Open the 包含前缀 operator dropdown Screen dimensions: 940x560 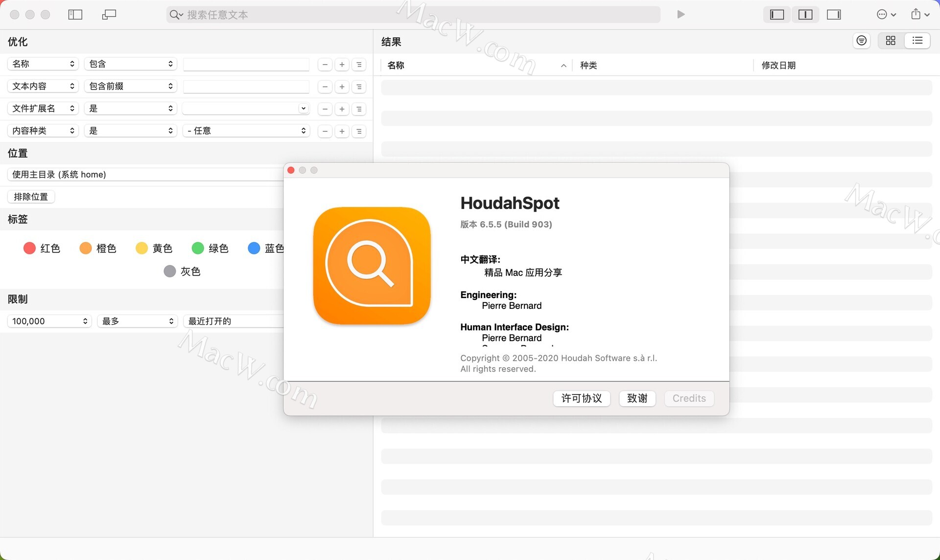pyautogui.click(x=130, y=86)
